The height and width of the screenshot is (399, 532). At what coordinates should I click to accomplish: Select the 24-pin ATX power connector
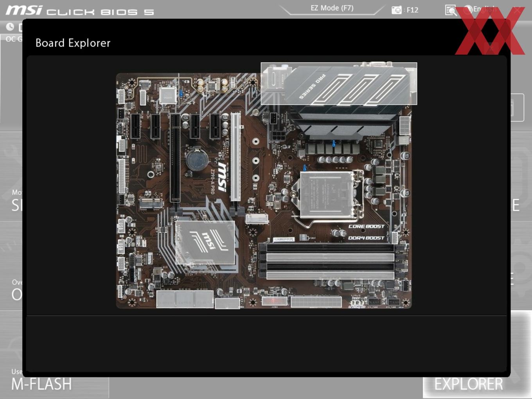316,302
